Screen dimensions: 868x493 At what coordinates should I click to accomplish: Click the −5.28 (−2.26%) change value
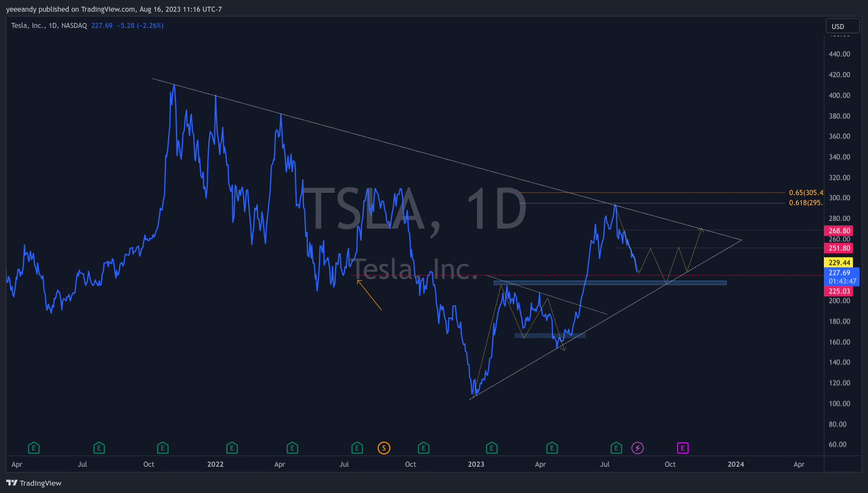pos(140,26)
